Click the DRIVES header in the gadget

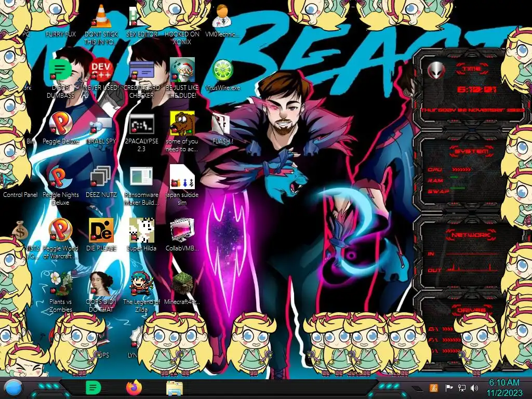tap(471, 310)
